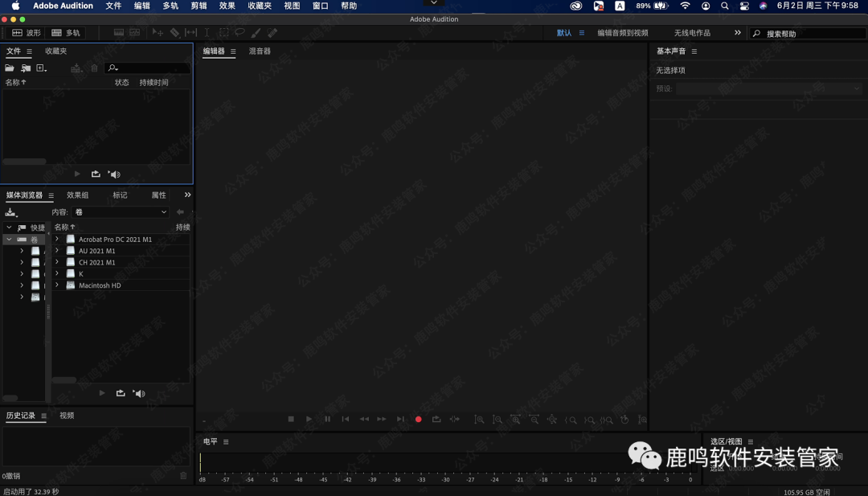Expand the Macintosh HD tree item
Screen dimensions: 868x496
(x=56, y=285)
